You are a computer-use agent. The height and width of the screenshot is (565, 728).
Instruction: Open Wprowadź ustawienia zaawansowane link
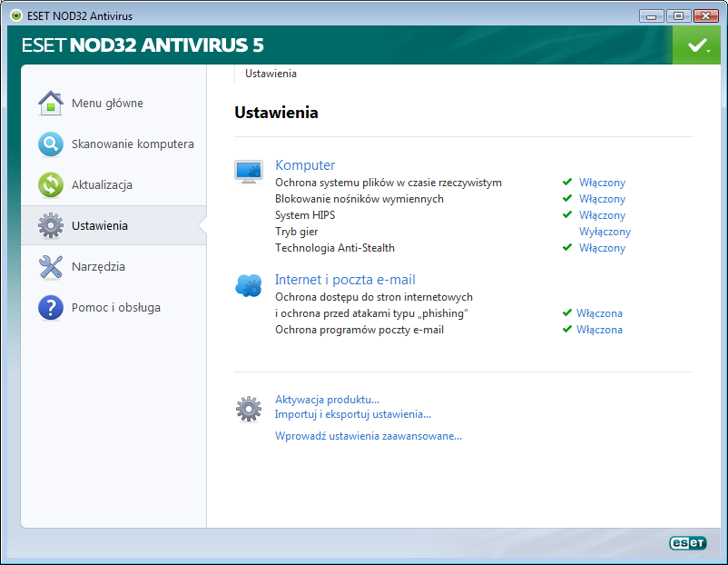point(369,436)
